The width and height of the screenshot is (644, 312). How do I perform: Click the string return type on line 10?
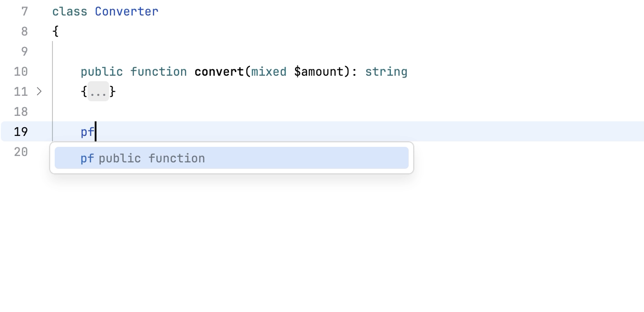(x=386, y=71)
